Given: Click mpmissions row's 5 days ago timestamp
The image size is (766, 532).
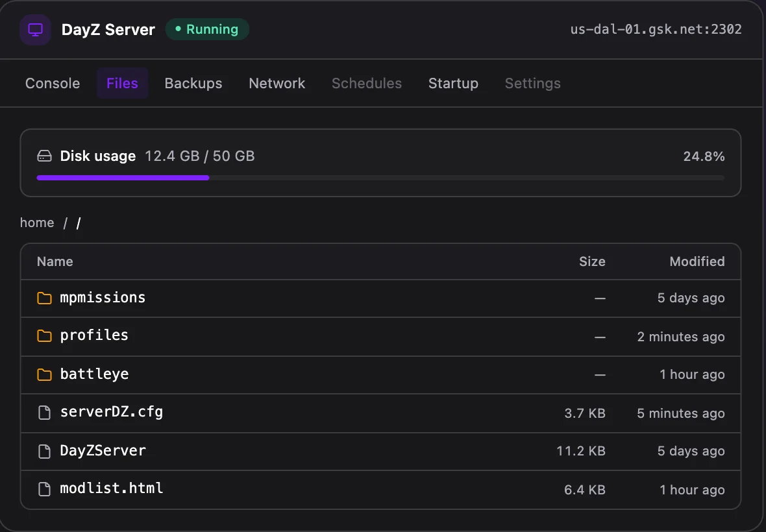Looking at the screenshot, I should (x=691, y=298).
